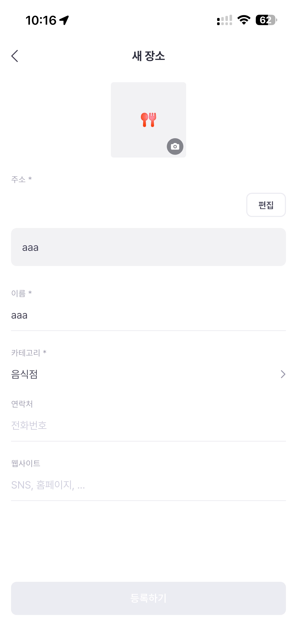The width and height of the screenshot is (297, 644).
Task: Tap the location arrow in status bar
Action: 64,20
